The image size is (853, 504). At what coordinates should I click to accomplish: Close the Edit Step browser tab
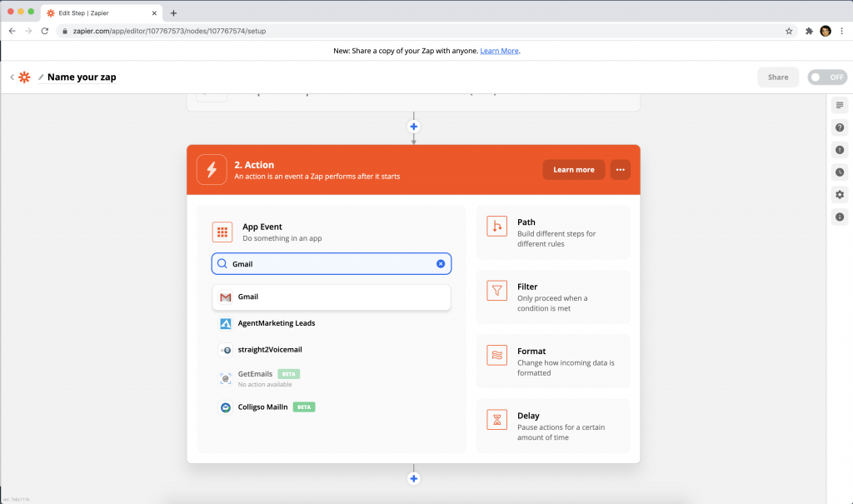pyautogui.click(x=154, y=13)
